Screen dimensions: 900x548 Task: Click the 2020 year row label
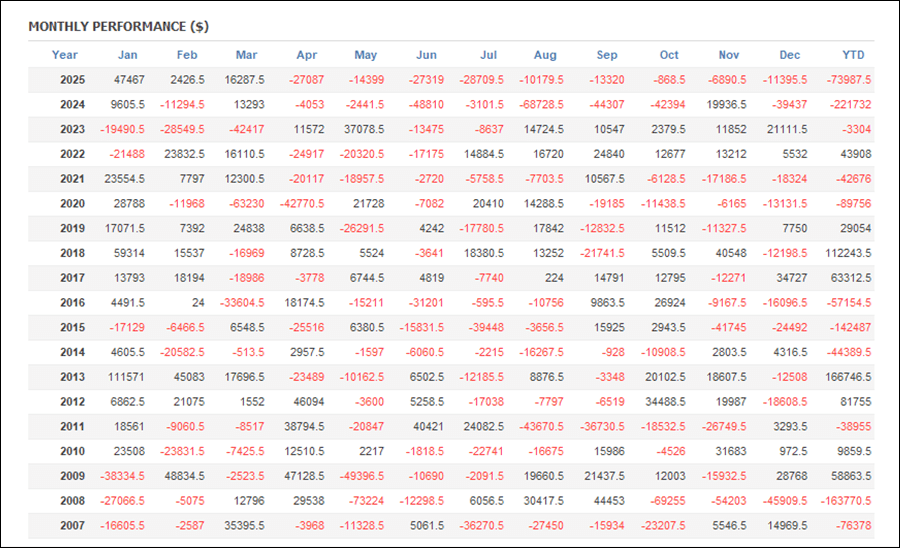pos(72,204)
